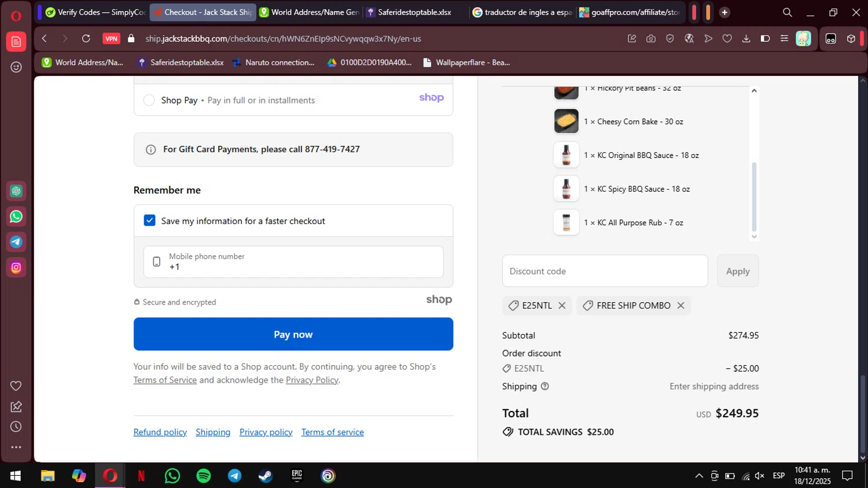Click the KC All Purpose Rub thumbnail
Image resolution: width=868 pixels, height=488 pixels.
pos(566,222)
